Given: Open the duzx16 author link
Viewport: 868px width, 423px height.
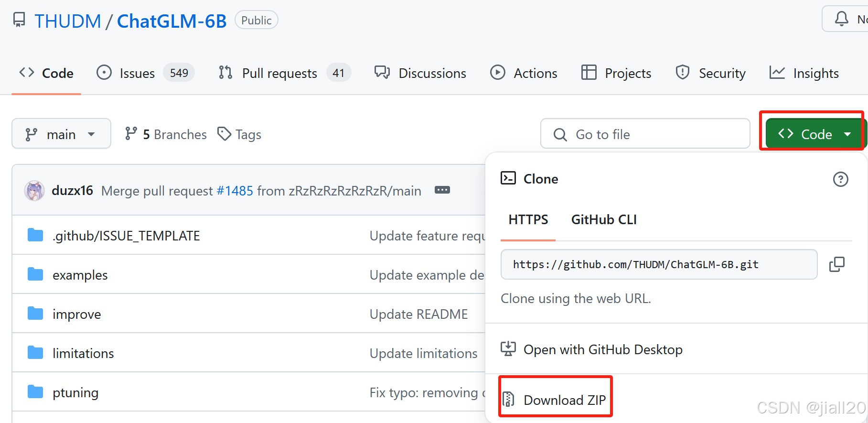Looking at the screenshot, I should point(72,190).
